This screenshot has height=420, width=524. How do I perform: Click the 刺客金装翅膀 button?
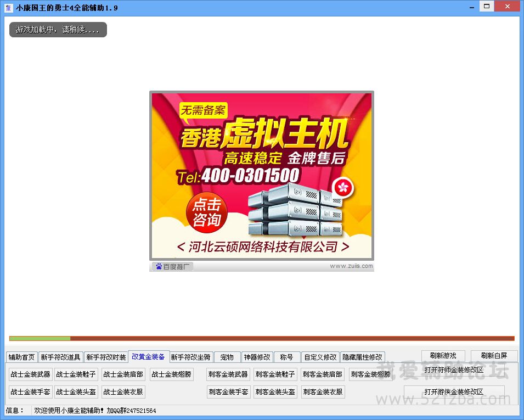tap(370, 374)
